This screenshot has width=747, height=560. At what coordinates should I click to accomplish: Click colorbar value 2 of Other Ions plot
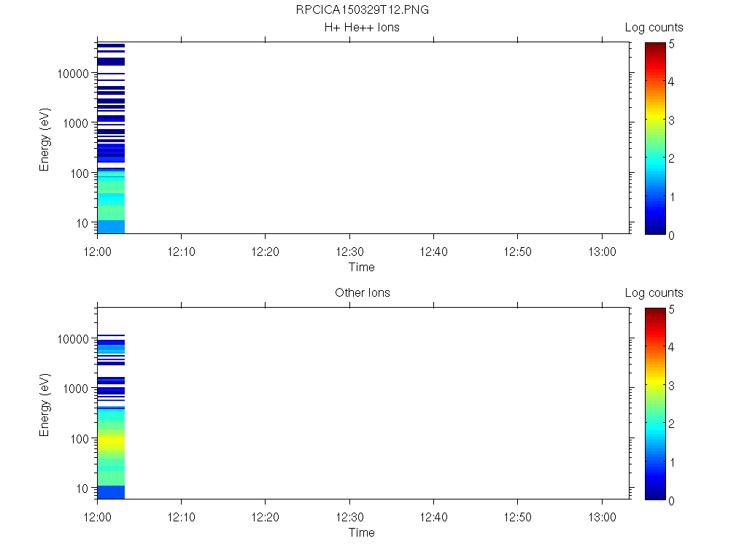point(671,424)
